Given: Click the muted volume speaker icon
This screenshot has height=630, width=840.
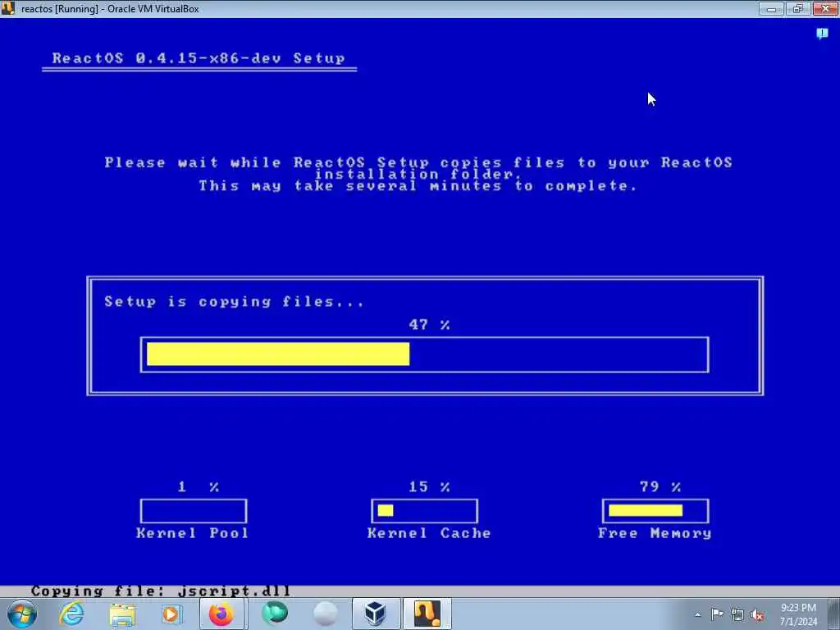Looking at the screenshot, I should click(757, 615).
